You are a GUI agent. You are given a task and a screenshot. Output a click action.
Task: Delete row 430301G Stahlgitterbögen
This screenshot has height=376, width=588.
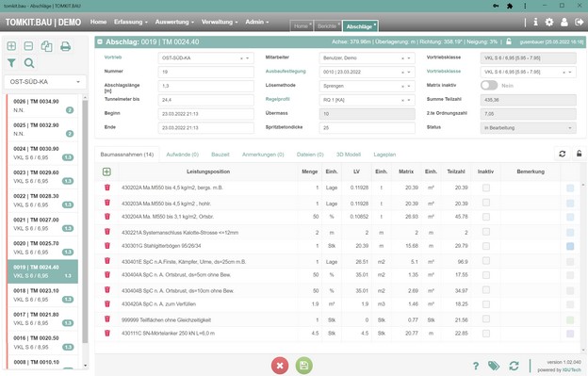click(107, 246)
